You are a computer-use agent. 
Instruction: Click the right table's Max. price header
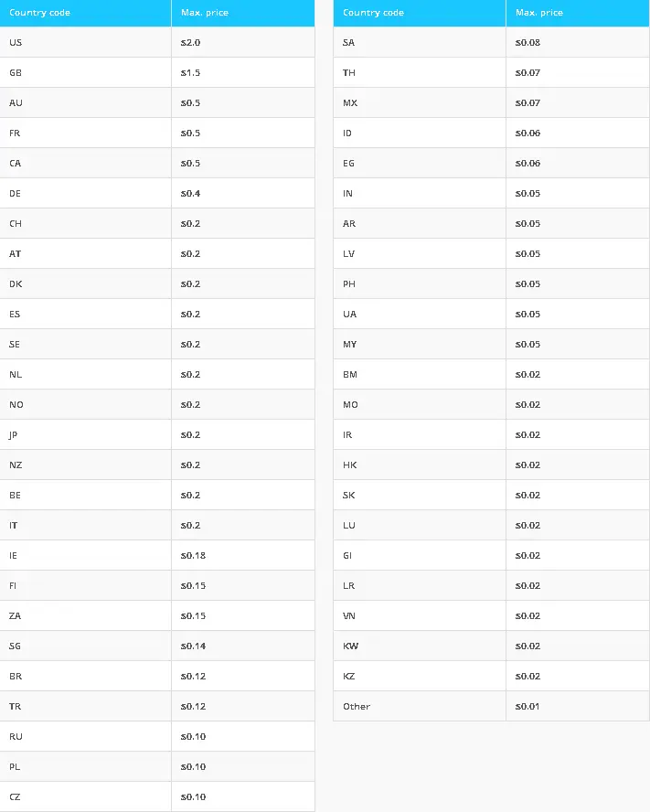pos(578,13)
